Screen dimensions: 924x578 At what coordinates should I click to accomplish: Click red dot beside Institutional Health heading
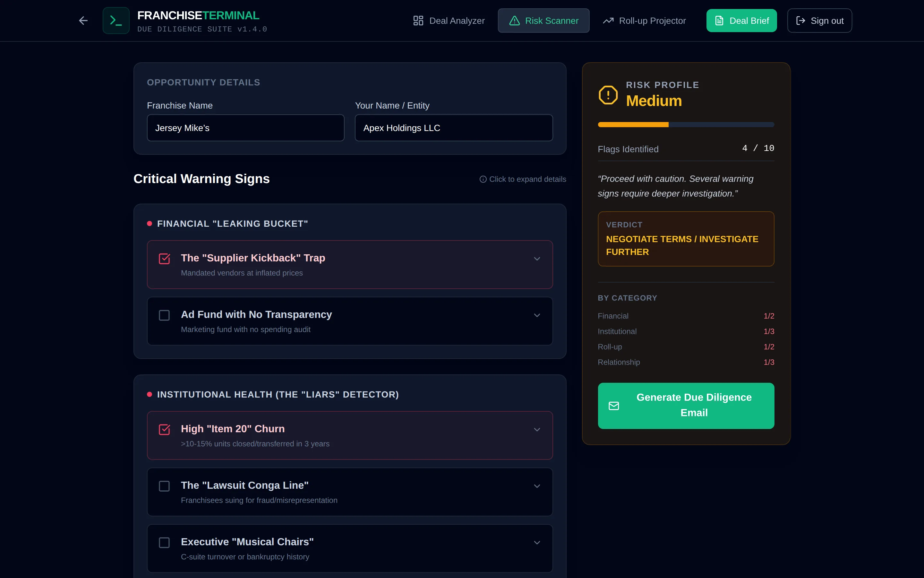click(x=149, y=395)
